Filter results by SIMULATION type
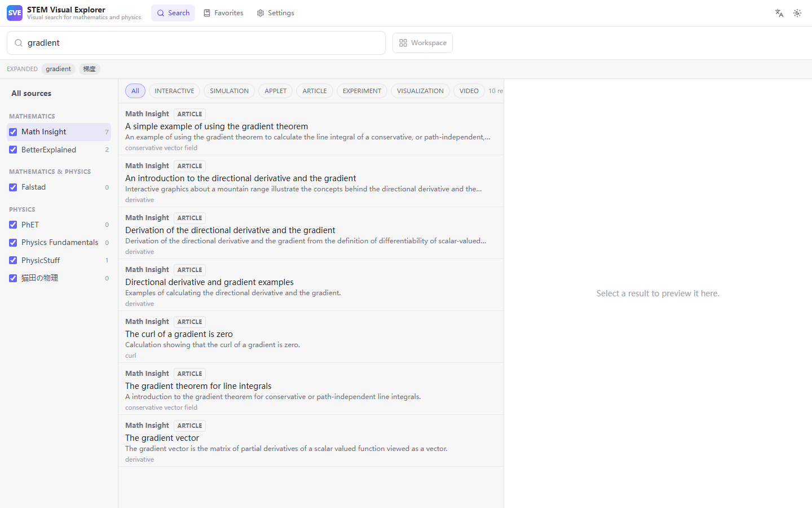The height and width of the screenshot is (508, 812). [229, 91]
